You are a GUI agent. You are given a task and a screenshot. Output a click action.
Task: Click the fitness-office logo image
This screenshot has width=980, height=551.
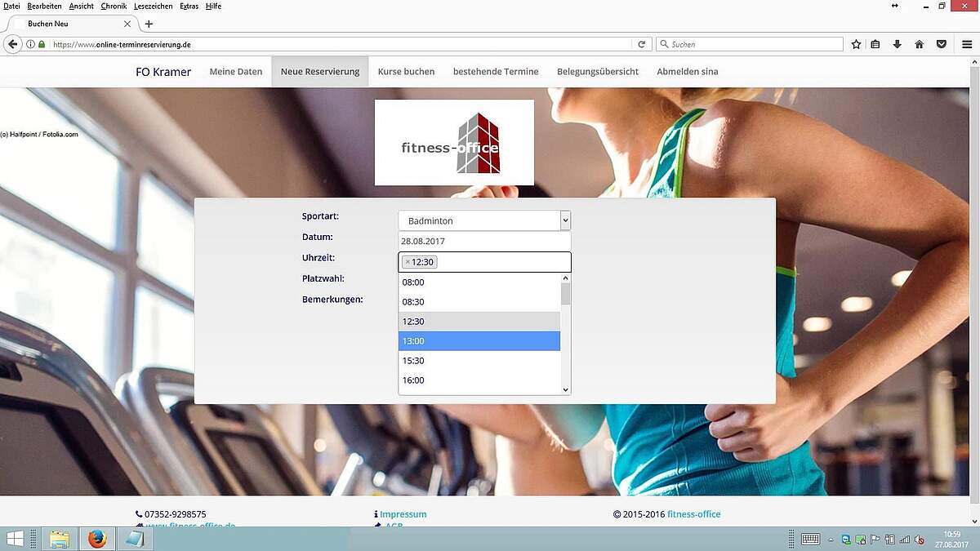pos(454,143)
